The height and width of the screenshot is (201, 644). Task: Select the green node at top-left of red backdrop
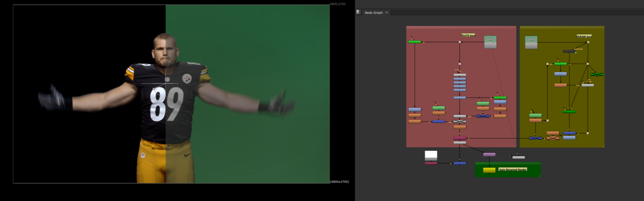[415, 42]
